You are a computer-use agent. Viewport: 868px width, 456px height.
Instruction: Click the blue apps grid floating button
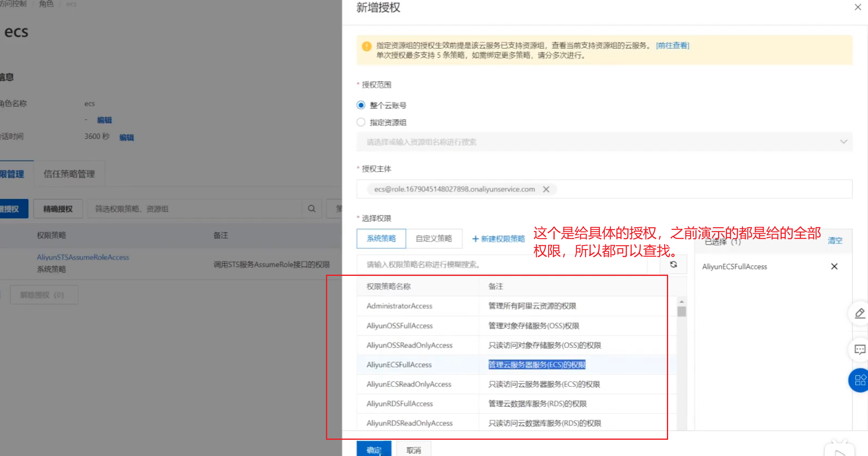(859, 380)
